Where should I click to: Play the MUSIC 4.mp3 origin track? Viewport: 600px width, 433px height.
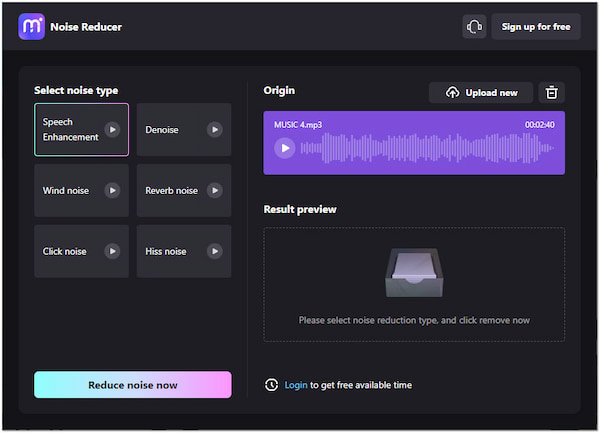[285, 148]
